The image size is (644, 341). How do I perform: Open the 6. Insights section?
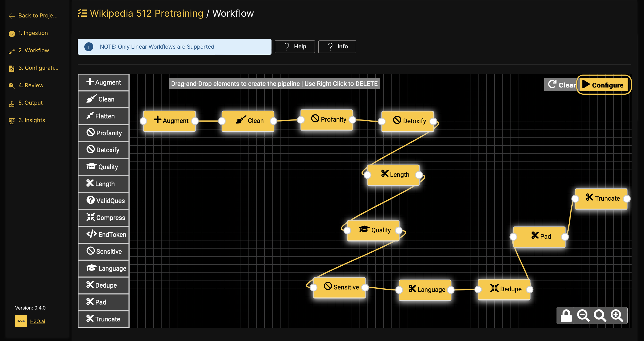click(32, 120)
